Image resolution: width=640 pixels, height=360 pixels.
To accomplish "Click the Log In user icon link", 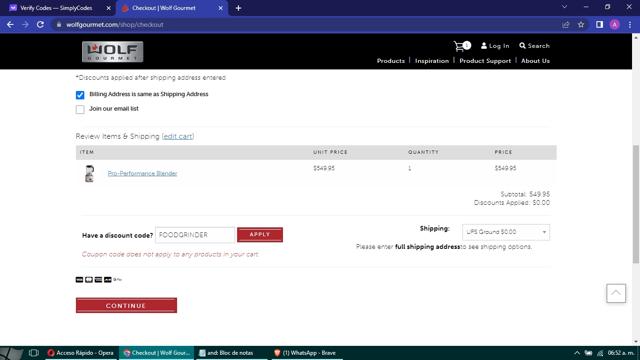I will tap(495, 46).
